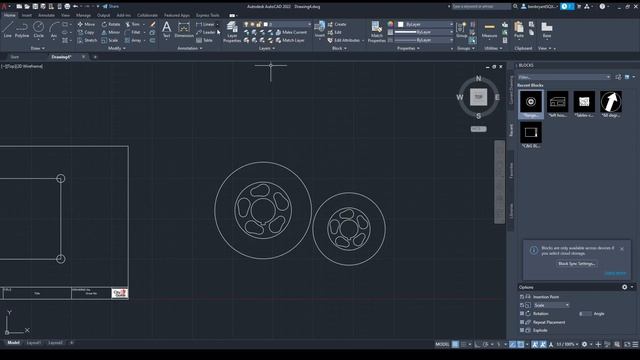
Task: Toggle the Scale option checkbox
Action: (x=522, y=305)
